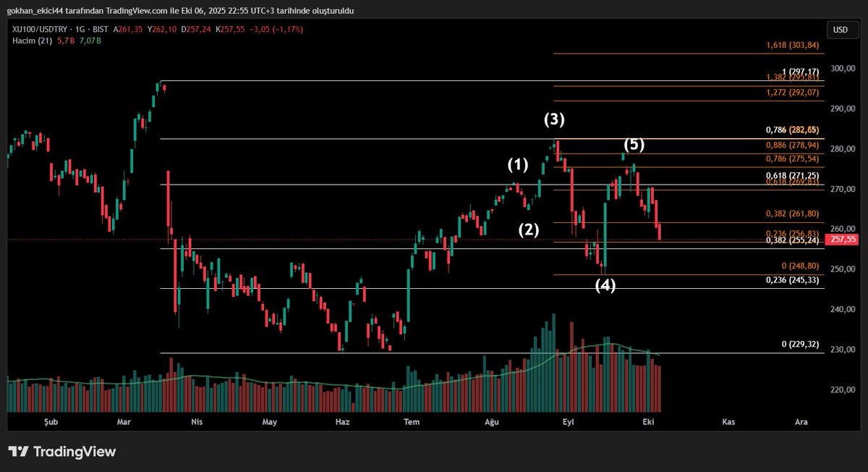This screenshot has height=472, width=868.
Task: Click the wave label (2)
Action: point(529,230)
